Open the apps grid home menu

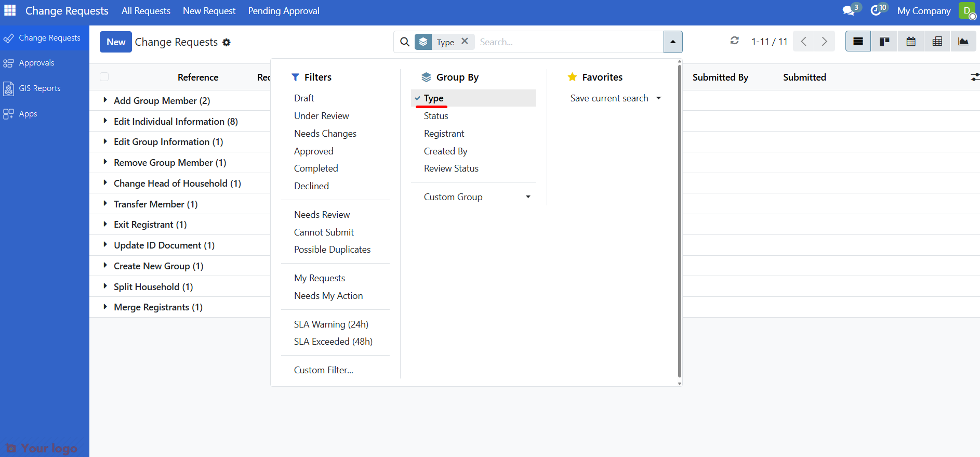pos(10,10)
